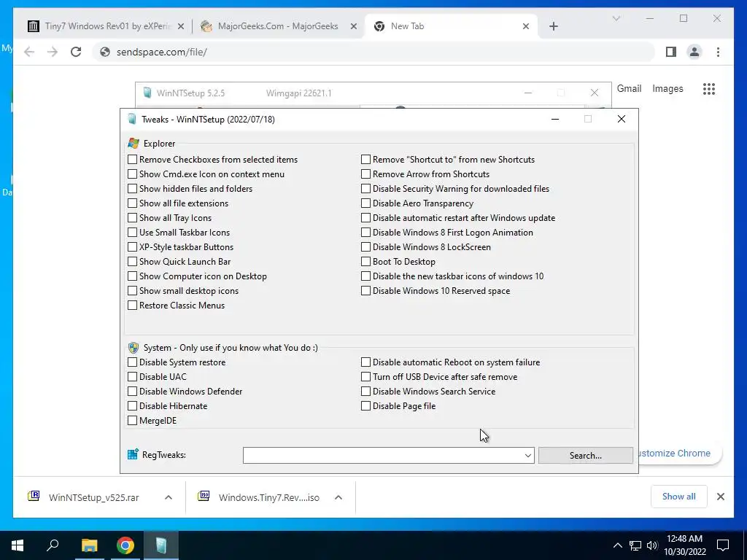Open the Gmail link
The image size is (747, 560).
pyautogui.click(x=629, y=88)
